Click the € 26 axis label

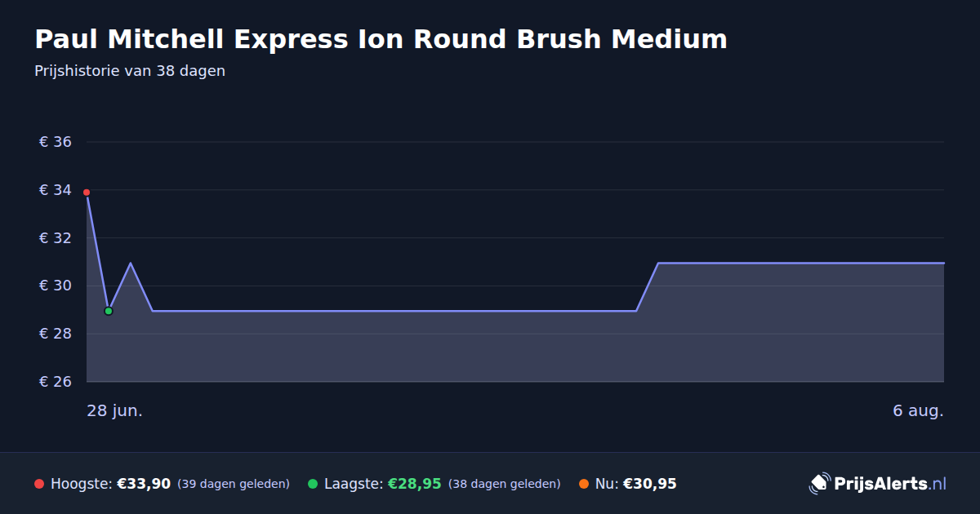pos(56,382)
